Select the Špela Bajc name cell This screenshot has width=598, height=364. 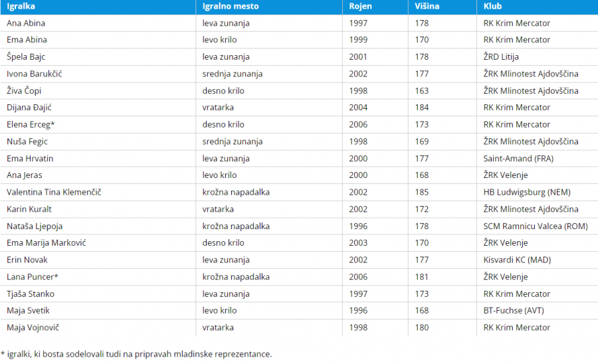tap(26, 57)
